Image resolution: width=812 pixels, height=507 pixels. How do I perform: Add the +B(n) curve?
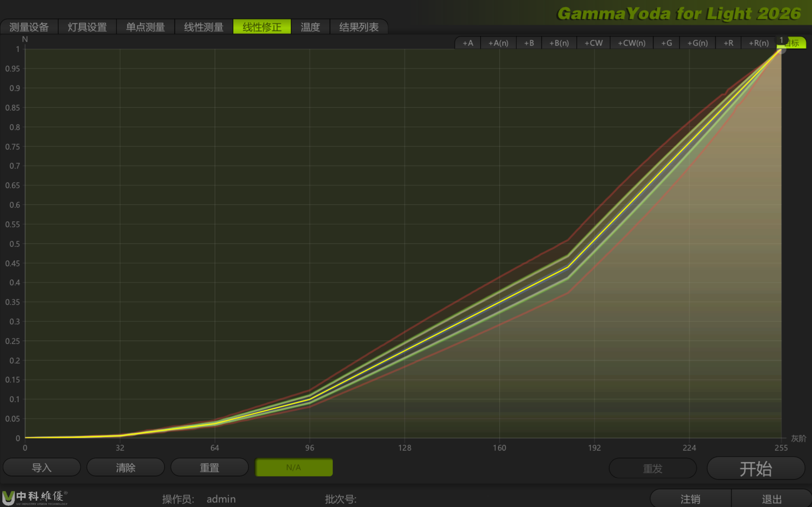click(x=559, y=43)
